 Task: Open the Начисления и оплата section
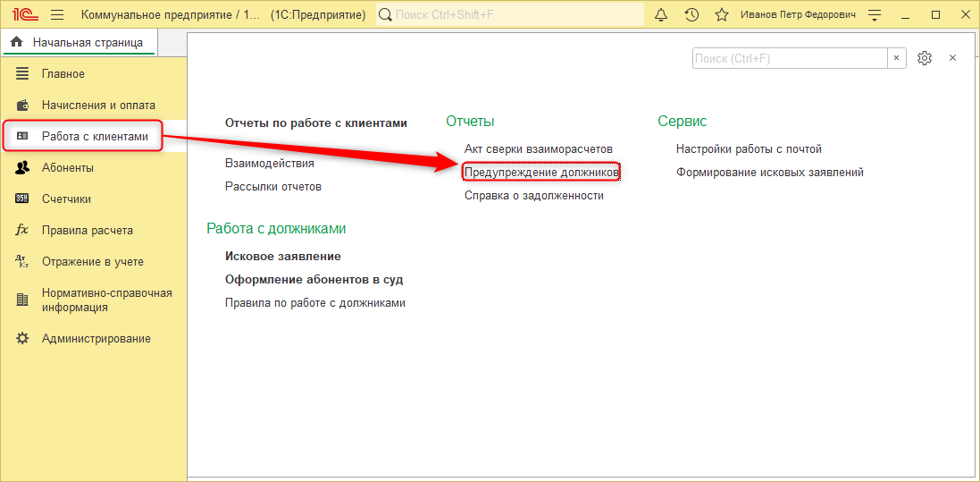(98, 105)
